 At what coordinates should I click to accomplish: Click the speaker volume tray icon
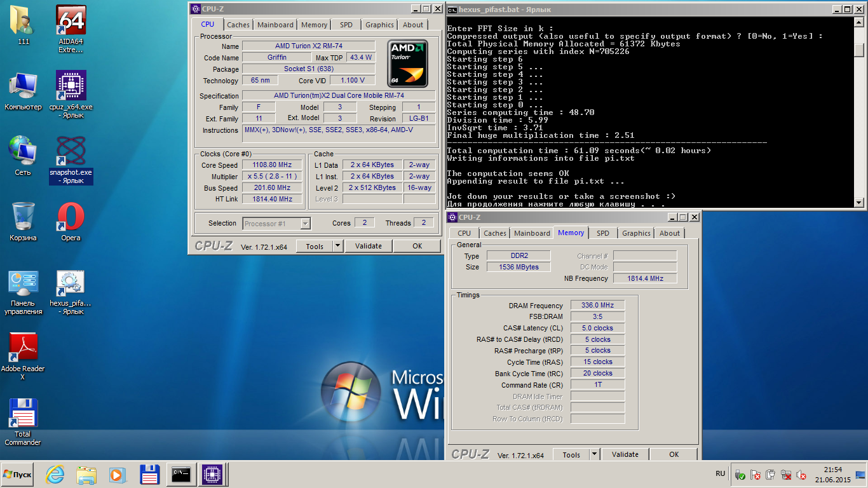802,475
